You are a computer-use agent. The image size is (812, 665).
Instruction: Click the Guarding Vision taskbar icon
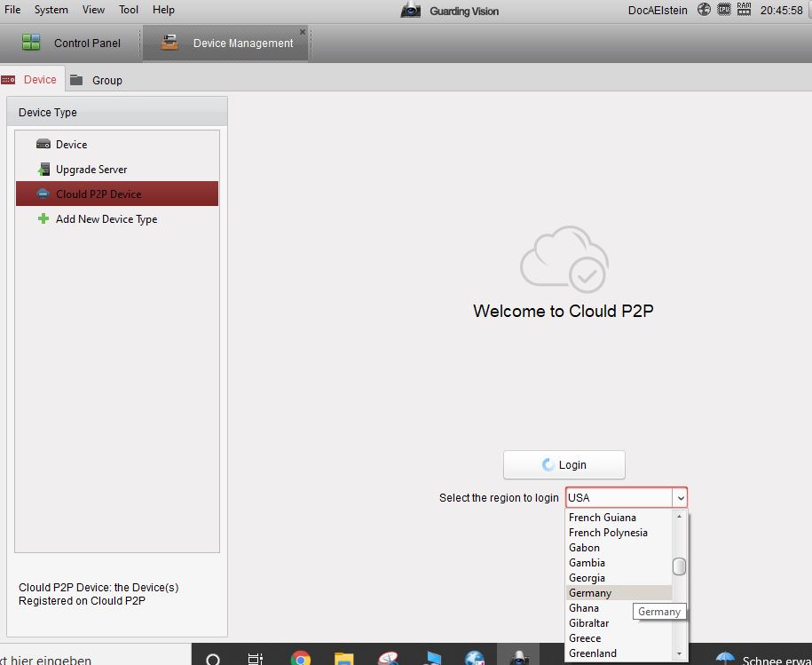pyautogui.click(x=518, y=655)
